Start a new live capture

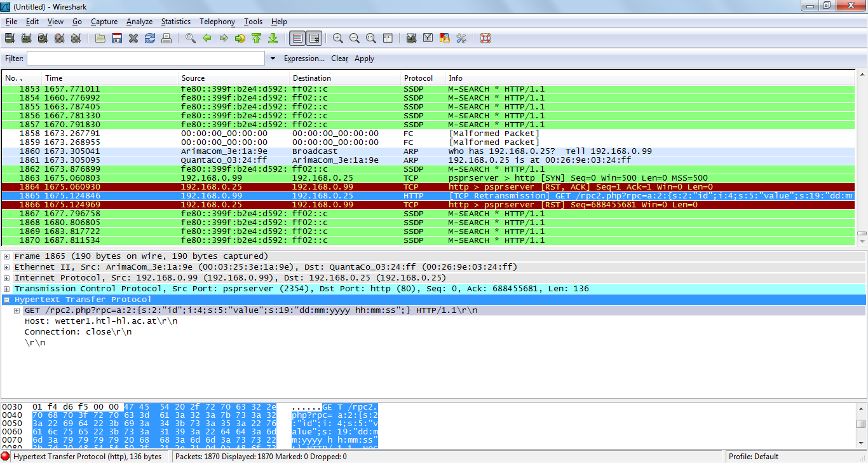pos(43,38)
